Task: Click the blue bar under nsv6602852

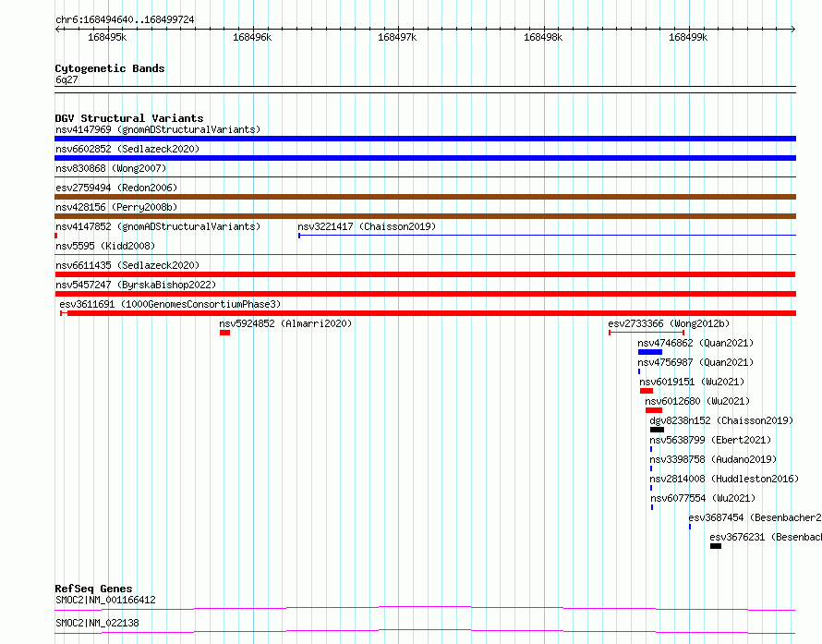Action: tap(425, 158)
